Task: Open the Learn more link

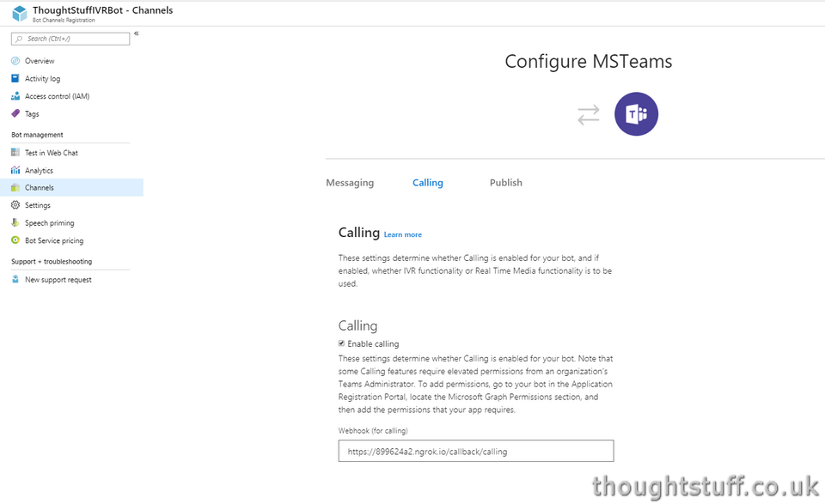Action: pyautogui.click(x=403, y=234)
